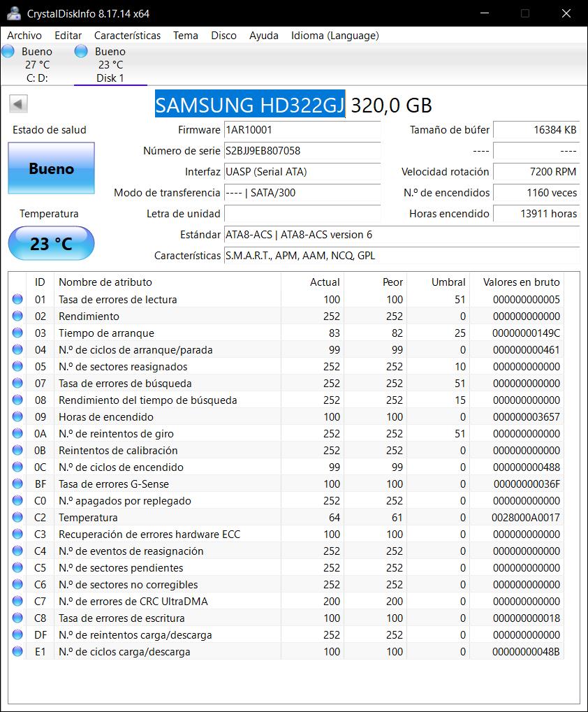Click the 23 °C temperature button
The height and width of the screenshot is (712, 588).
pyautogui.click(x=51, y=243)
